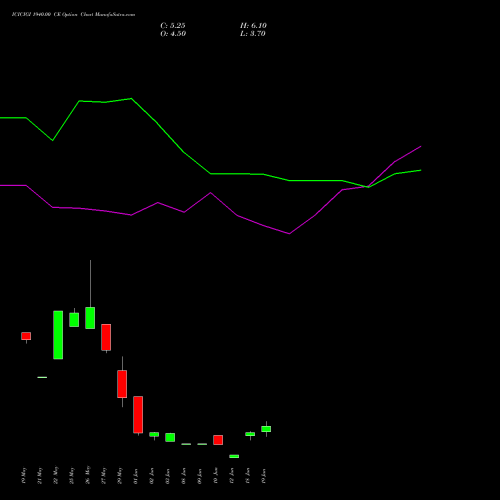Image resolution: width=500 pixels, height=500 pixels.
Task: Click the low value 'L: 3.70'
Action: pyautogui.click(x=253, y=34)
